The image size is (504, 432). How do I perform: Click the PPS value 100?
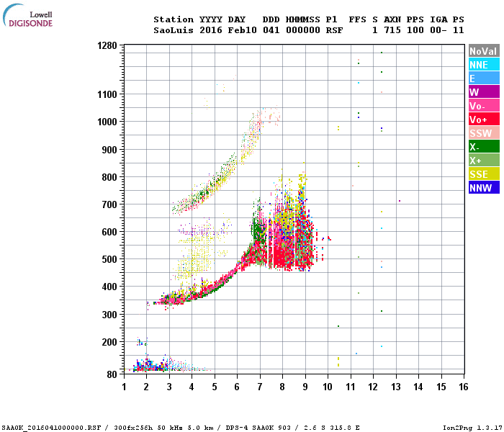[x=415, y=30]
